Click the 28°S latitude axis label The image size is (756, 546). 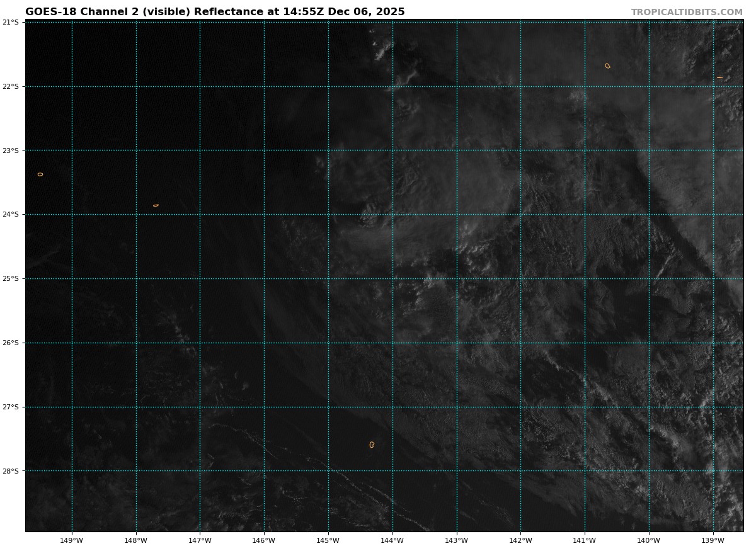(x=10, y=471)
